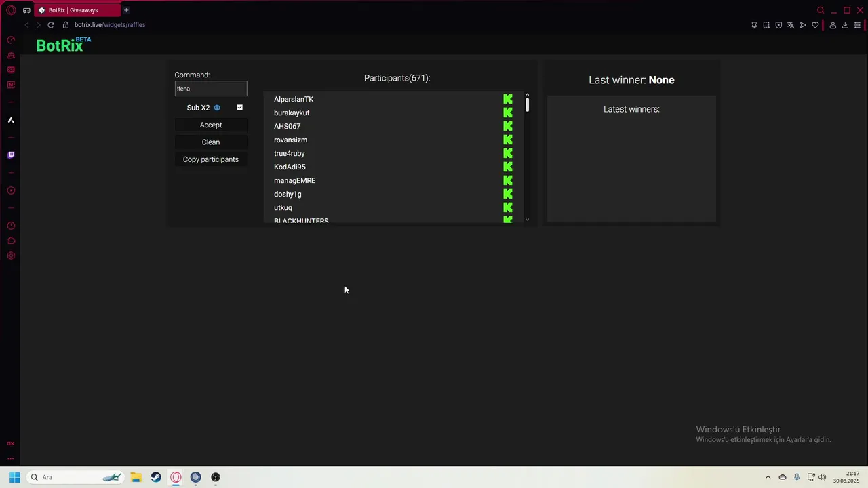Uncheck the Sub X2 checkbox

(239, 108)
